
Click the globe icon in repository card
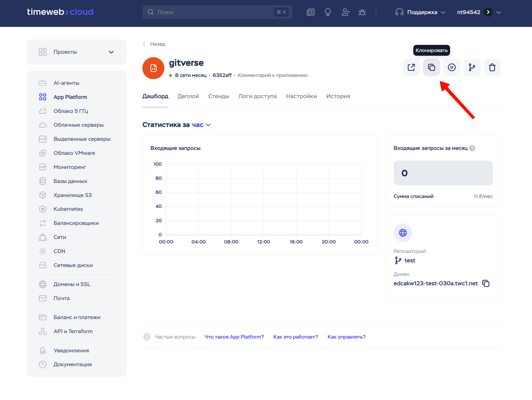[x=403, y=233]
